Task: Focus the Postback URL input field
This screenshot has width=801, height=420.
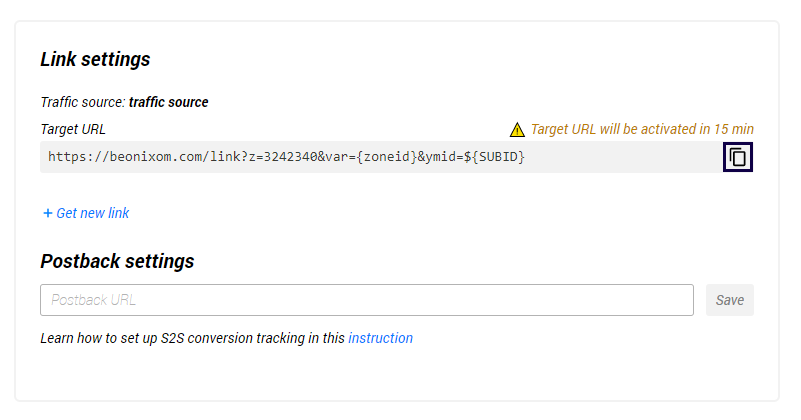Action: click(x=366, y=300)
